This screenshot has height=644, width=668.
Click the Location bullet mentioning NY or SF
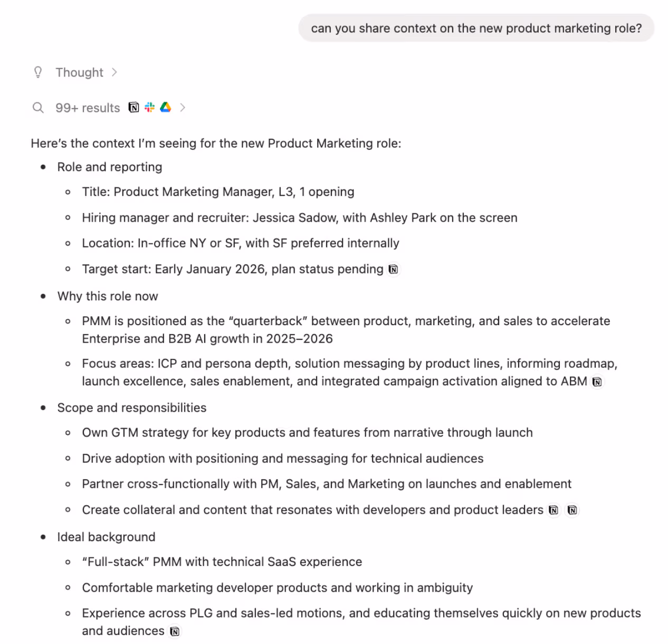(240, 243)
